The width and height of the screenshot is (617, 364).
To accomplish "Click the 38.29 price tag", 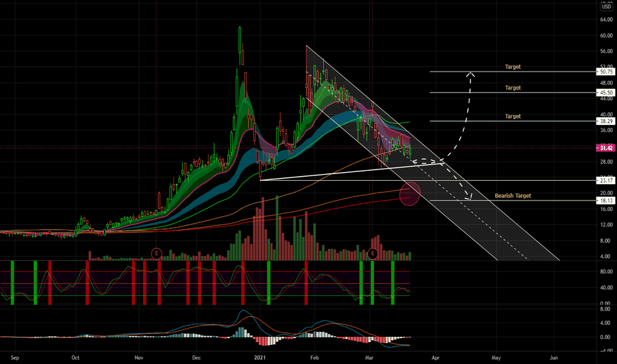I will (606, 121).
